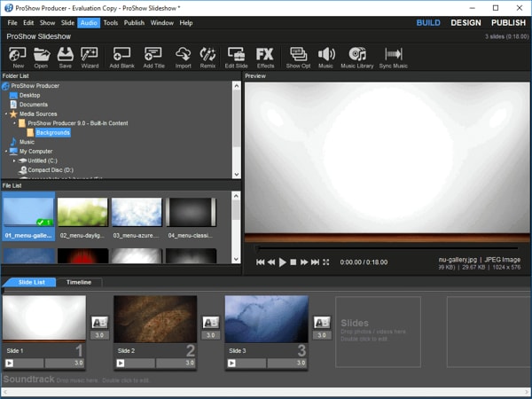Open transition icon after Slide 3
Screen dimensions: 532x399
coord(322,323)
